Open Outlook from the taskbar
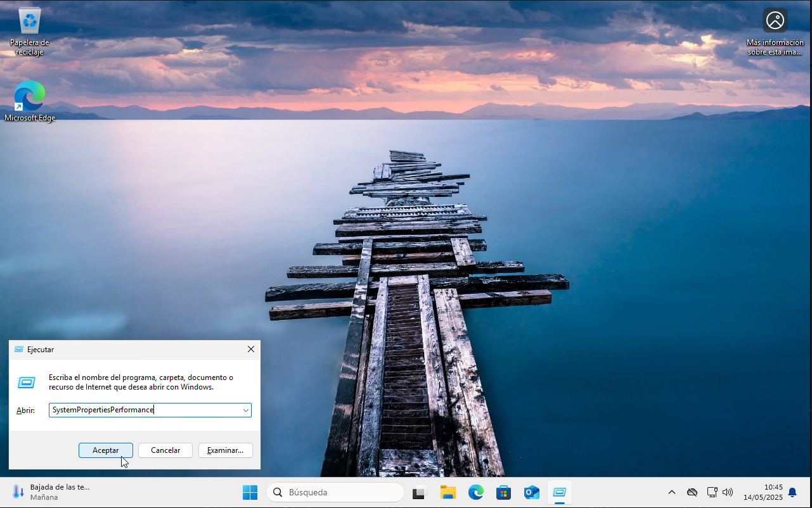This screenshot has height=508, width=812. (532, 492)
